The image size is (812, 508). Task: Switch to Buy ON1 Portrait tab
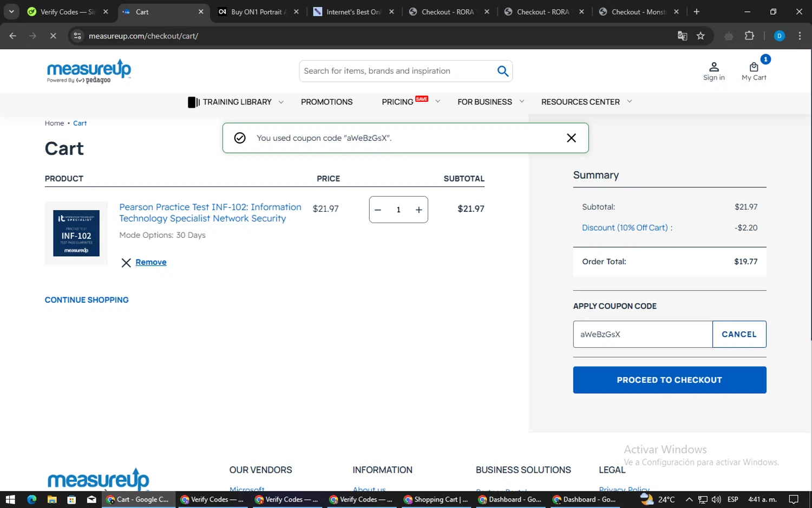[258, 12]
